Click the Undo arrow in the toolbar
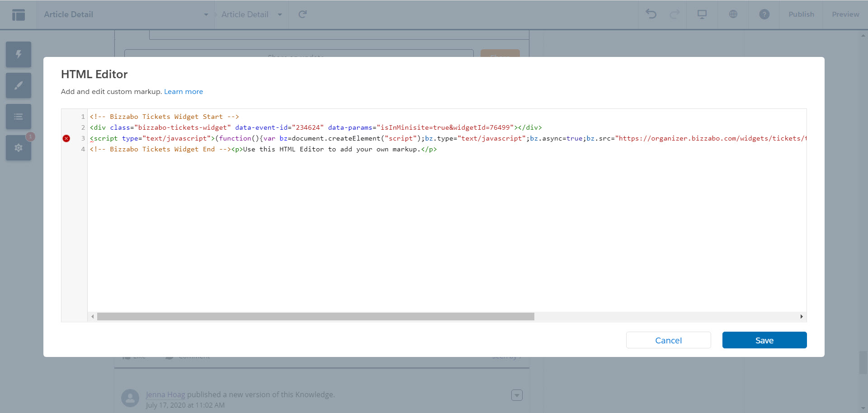The image size is (868, 413). pyautogui.click(x=651, y=14)
